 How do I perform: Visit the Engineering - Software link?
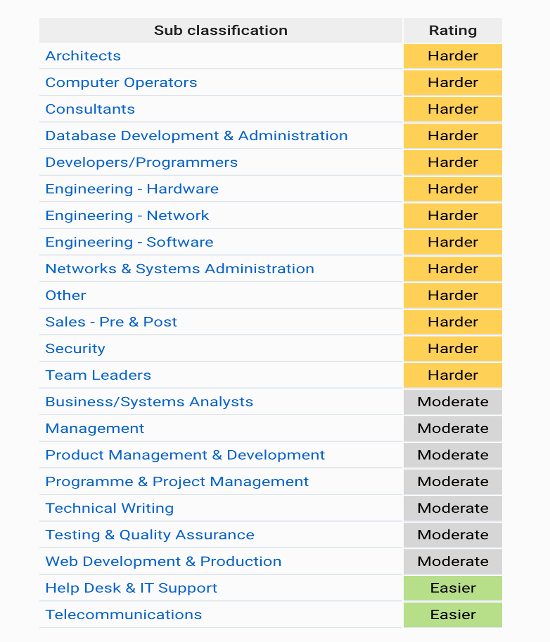pos(129,242)
